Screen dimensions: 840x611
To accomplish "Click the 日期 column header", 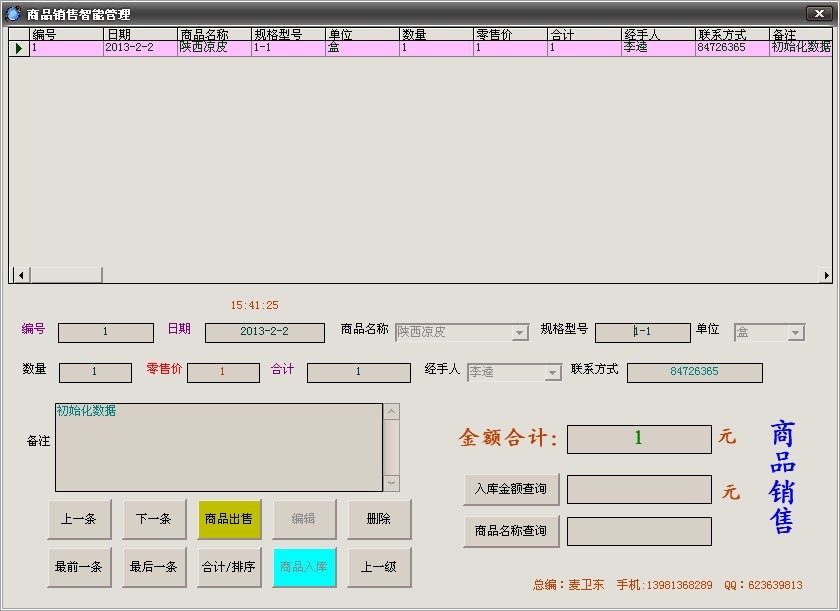I will pos(140,34).
